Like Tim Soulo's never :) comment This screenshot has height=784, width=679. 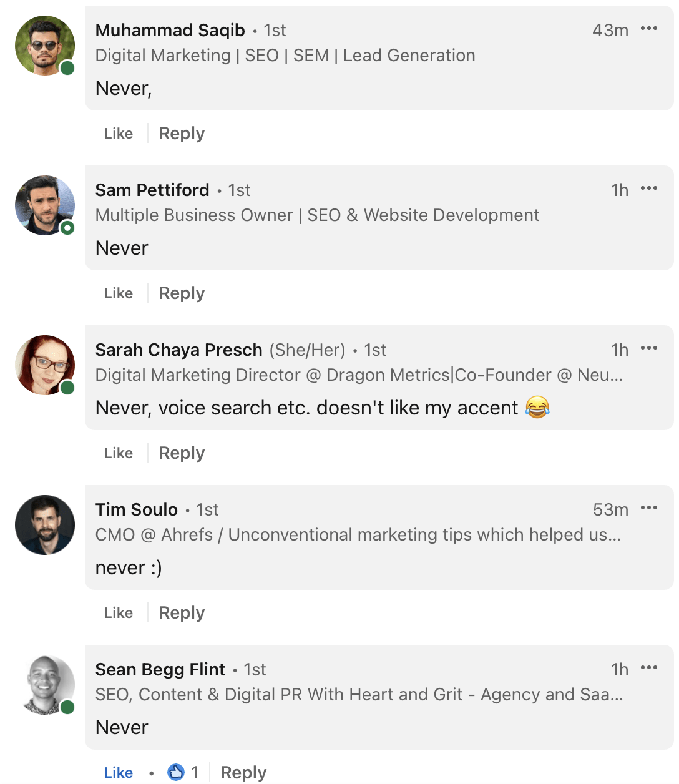pyautogui.click(x=118, y=612)
